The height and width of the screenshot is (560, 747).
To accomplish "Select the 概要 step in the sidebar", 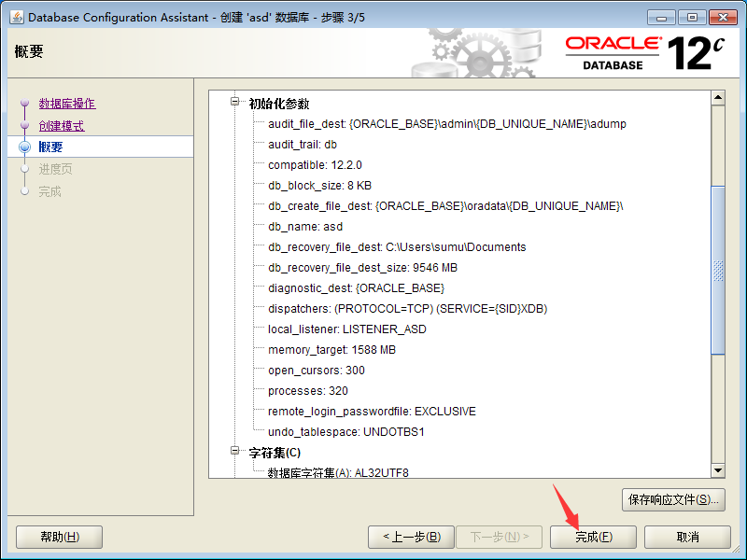I will [x=51, y=147].
